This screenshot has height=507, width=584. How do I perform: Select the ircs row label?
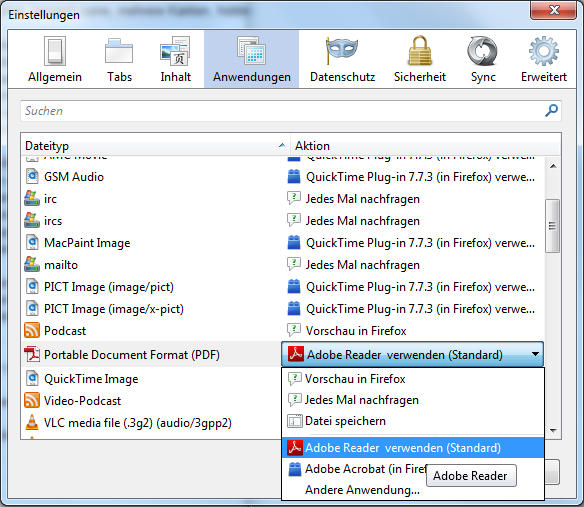click(x=53, y=221)
